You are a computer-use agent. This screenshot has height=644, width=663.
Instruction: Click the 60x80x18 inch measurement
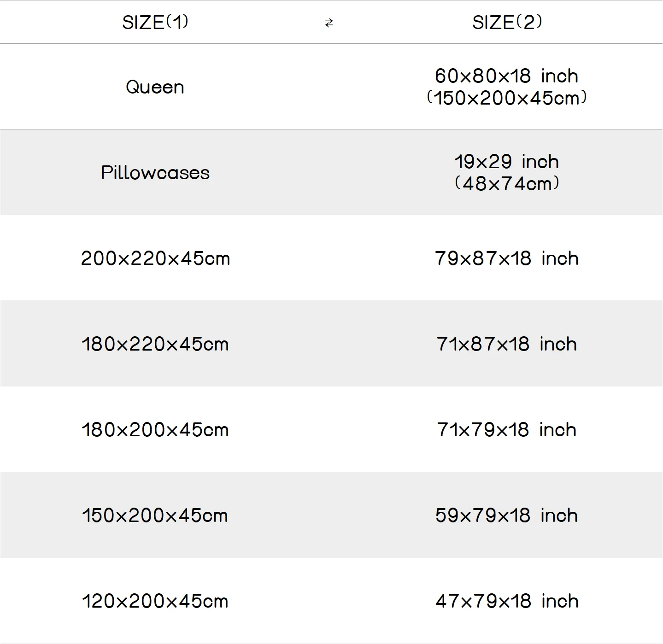[x=506, y=76]
